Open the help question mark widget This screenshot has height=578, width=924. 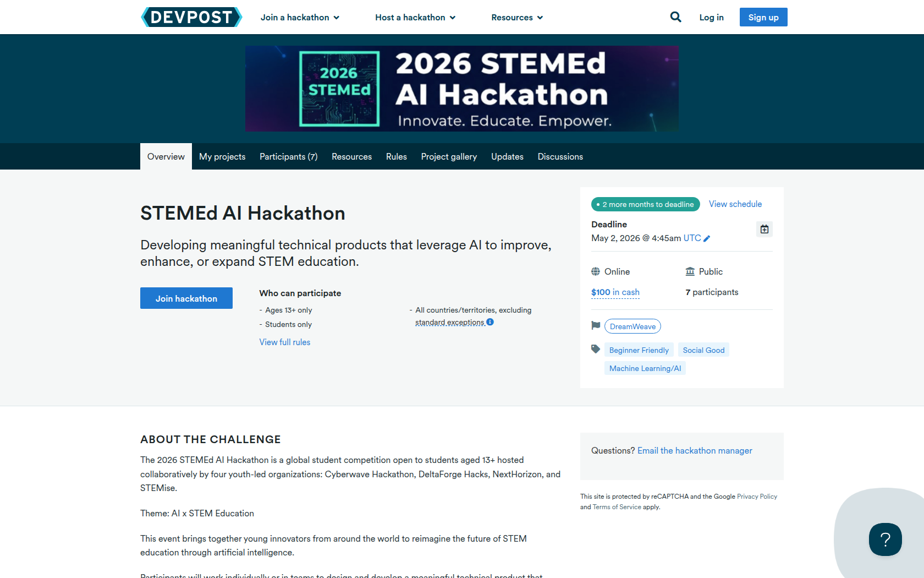(885, 539)
